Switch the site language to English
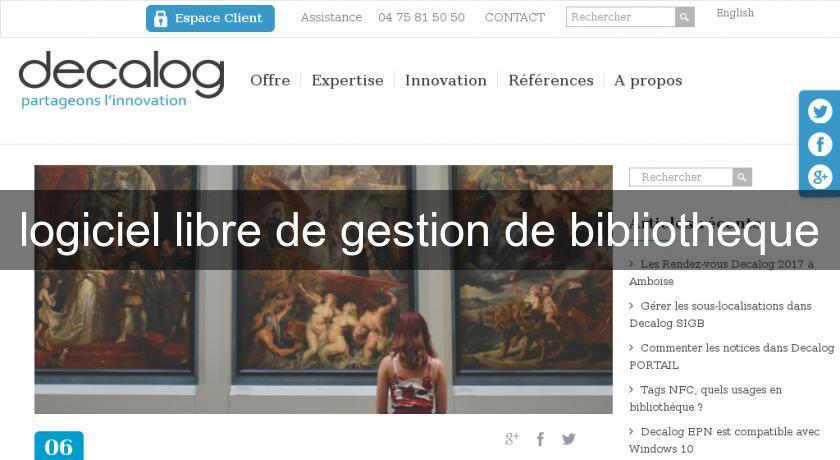Viewport: 840px width, 460px height. [x=735, y=13]
